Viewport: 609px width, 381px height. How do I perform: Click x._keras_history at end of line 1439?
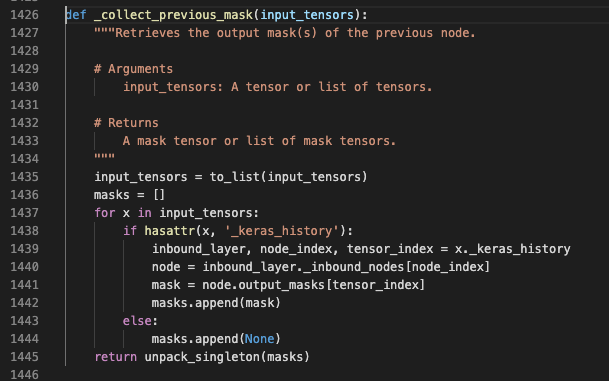[x=513, y=249]
